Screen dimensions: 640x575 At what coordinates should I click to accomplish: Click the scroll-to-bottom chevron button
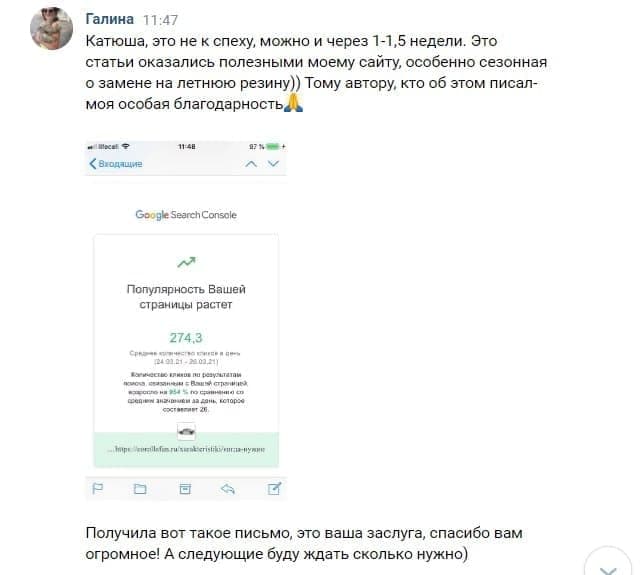pos(608,565)
